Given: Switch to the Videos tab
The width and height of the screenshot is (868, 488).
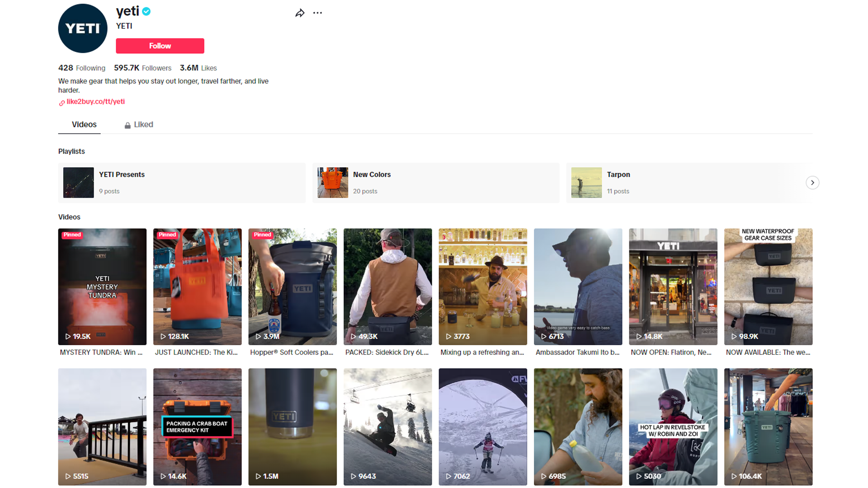Looking at the screenshot, I should (84, 124).
